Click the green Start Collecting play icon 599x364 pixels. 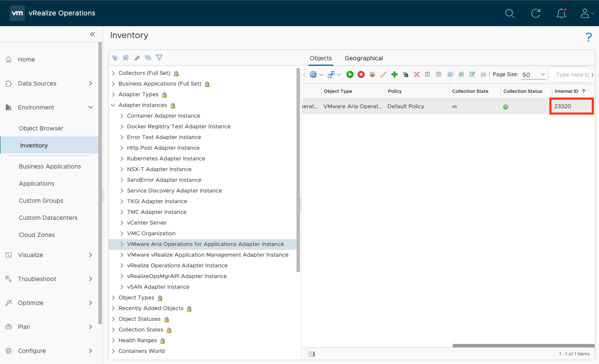pos(350,74)
